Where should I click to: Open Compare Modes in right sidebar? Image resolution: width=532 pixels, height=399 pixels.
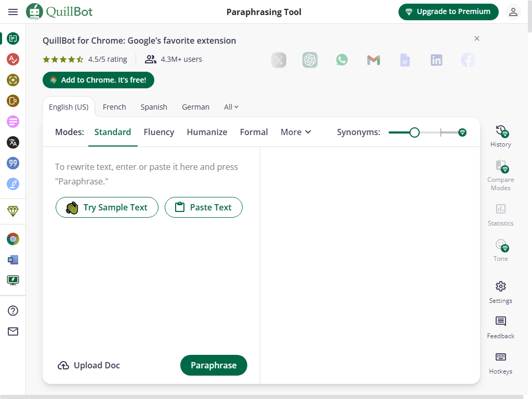pyautogui.click(x=500, y=176)
